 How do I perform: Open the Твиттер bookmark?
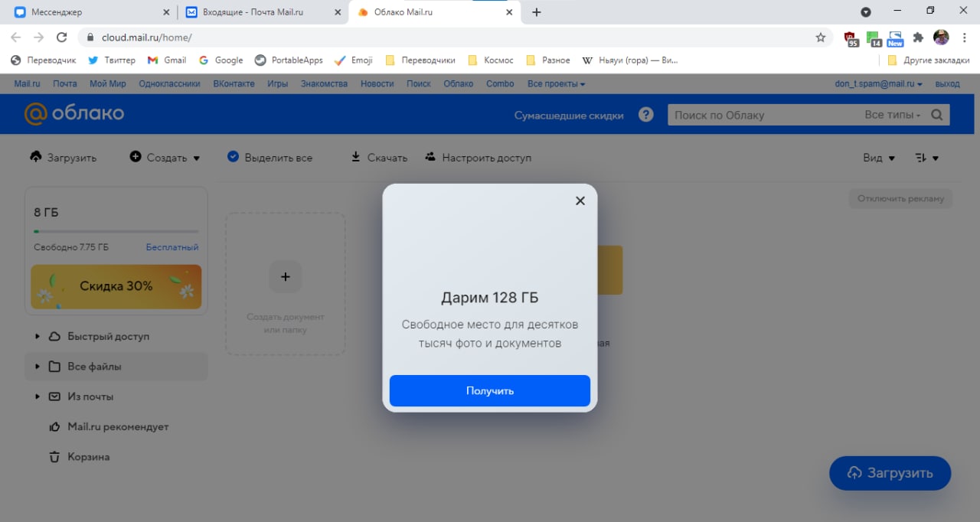tap(111, 60)
